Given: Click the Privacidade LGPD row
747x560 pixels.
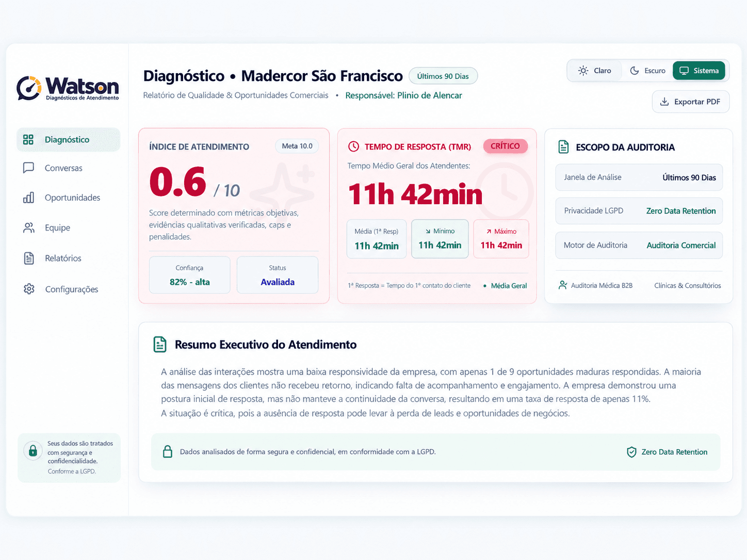Looking at the screenshot, I should point(639,211).
